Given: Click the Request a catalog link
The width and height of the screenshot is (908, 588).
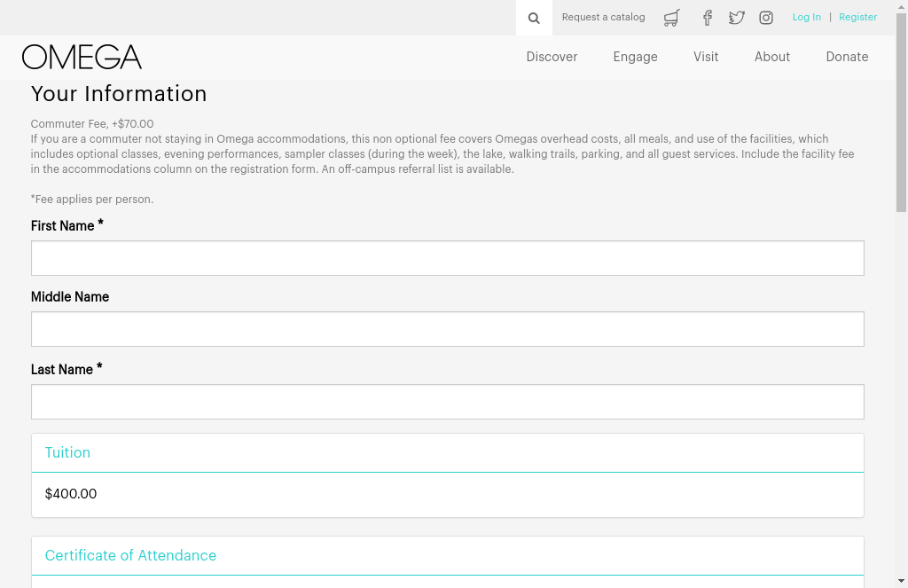Looking at the screenshot, I should click(x=603, y=18).
